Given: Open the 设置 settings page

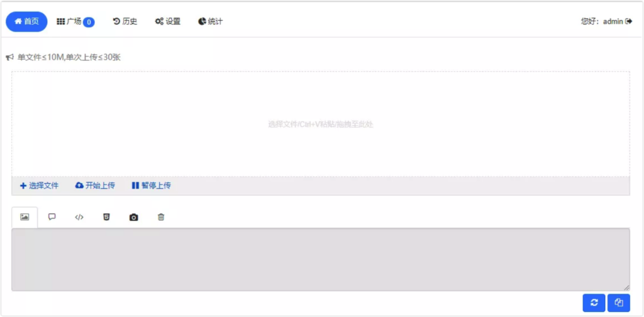Looking at the screenshot, I should pyautogui.click(x=167, y=21).
